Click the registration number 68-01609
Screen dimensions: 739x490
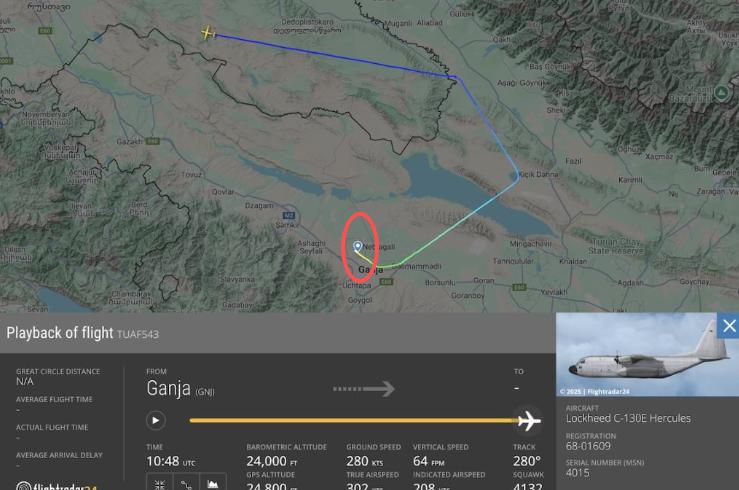point(588,446)
